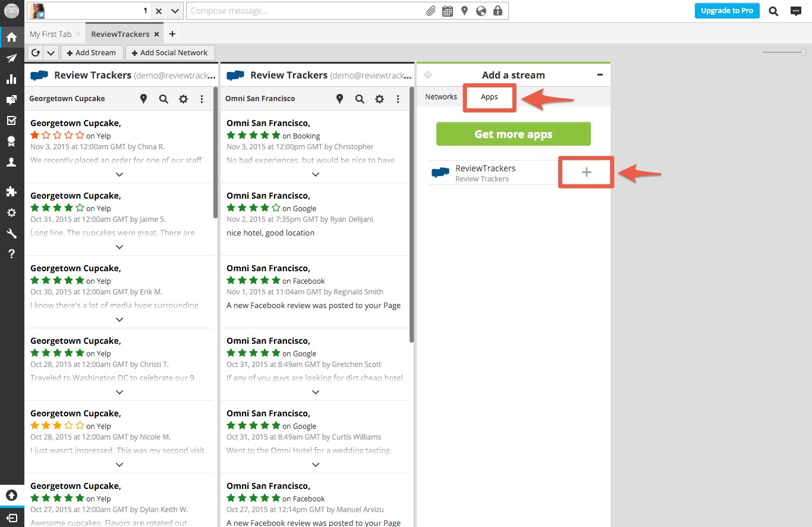The width and height of the screenshot is (812, 527).
Task: Expand the Jaime S. review
Action: pos(119,247)
